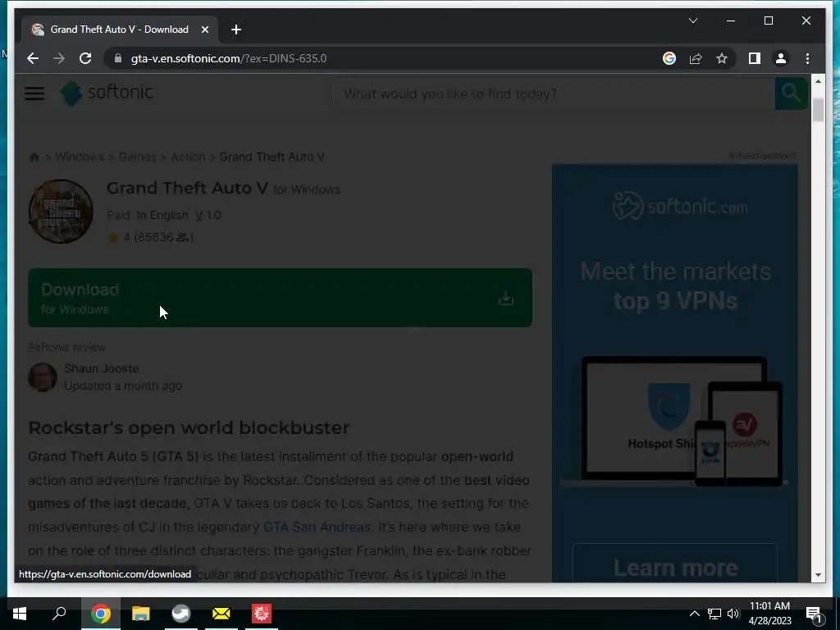Open File Explorer from taskbar
Viewport: 840px width, 630px height.
coord(141,614)
